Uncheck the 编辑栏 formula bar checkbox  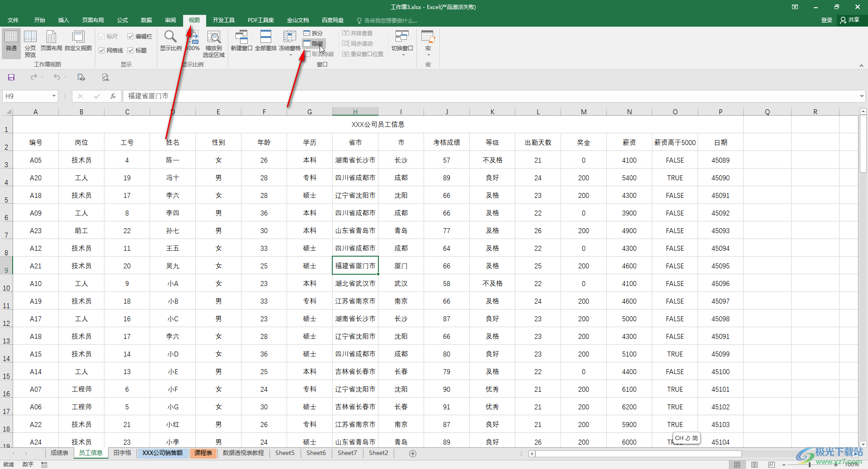(130, 36)
